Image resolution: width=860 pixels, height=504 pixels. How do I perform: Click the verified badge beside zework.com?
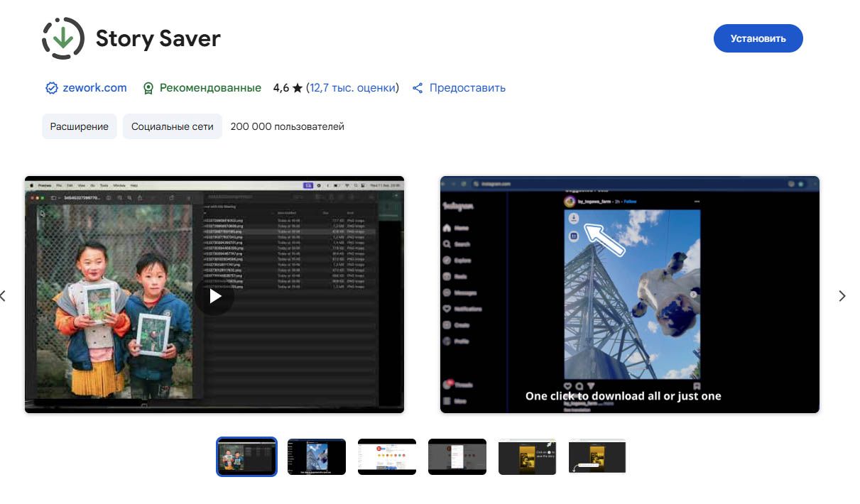pos(51,88)
